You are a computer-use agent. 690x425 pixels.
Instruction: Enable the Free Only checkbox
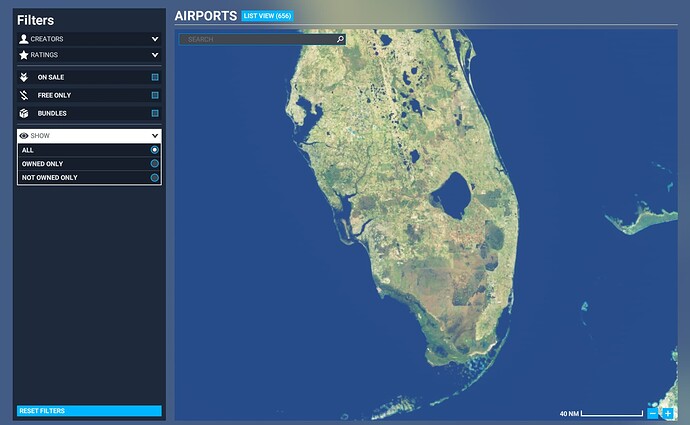pos(155,95)
